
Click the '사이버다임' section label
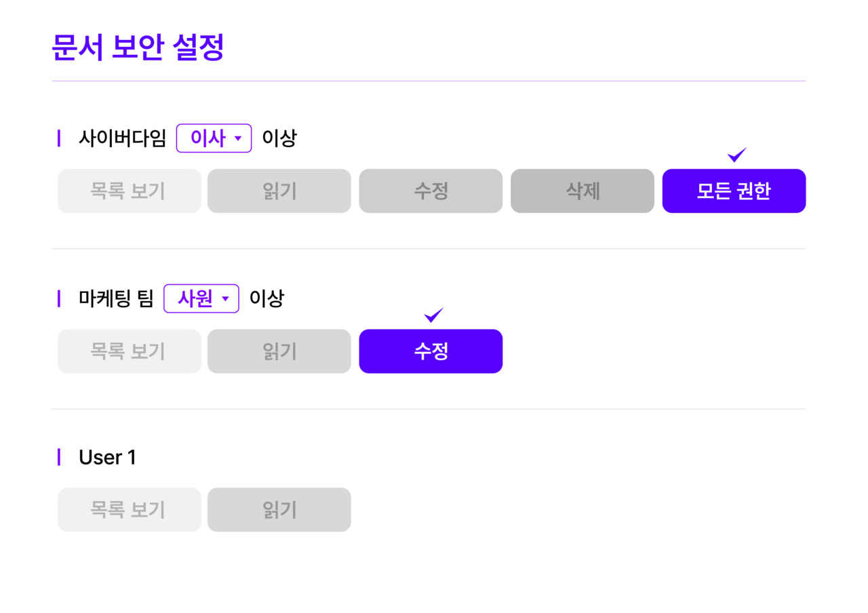(122, 138)
